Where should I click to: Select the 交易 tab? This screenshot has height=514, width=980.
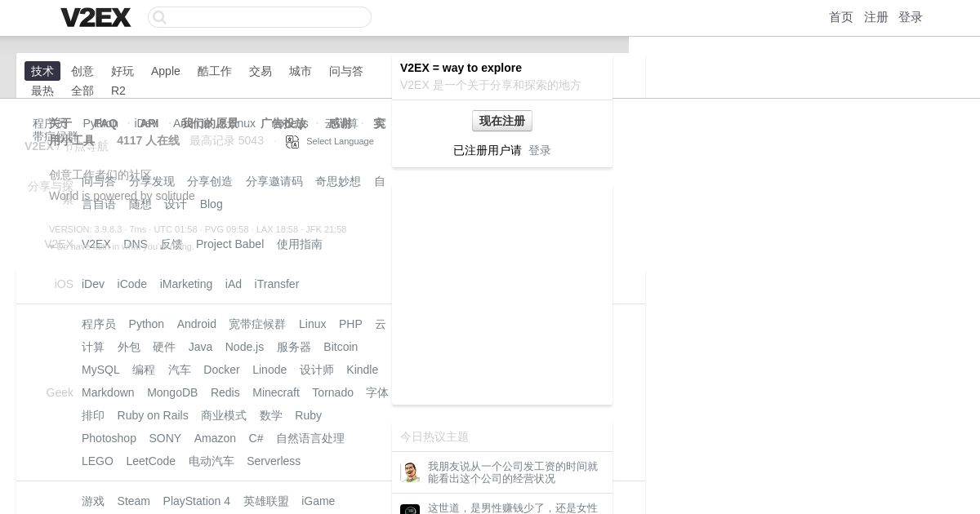coord(261,71)
